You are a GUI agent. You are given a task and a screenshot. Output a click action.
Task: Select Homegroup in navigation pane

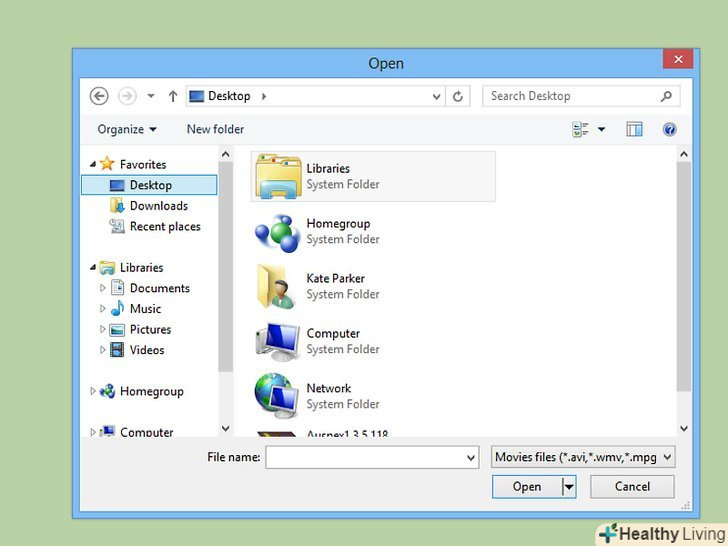click(151, 391)
